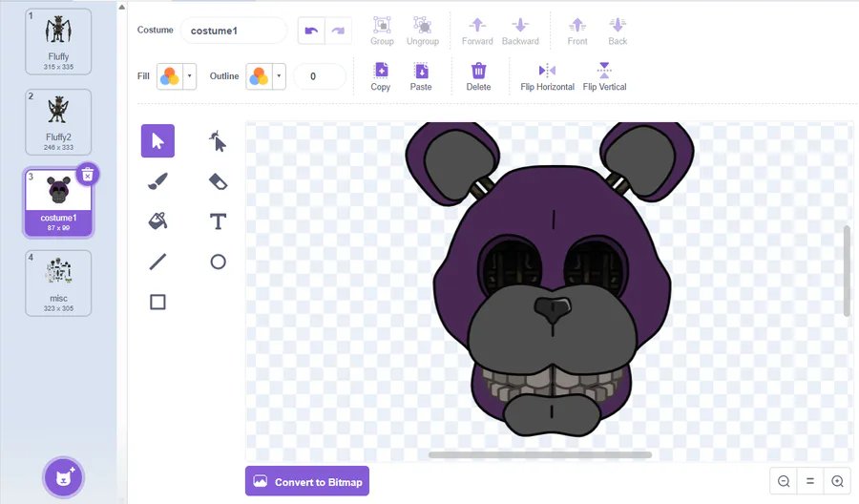Send selection to Back
Viewport: 859px width, 504px height.
tap(618, 31)
